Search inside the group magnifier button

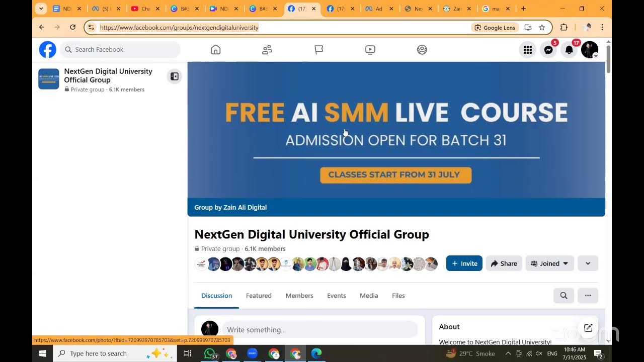pyautogui.click(x=564, y=296)
